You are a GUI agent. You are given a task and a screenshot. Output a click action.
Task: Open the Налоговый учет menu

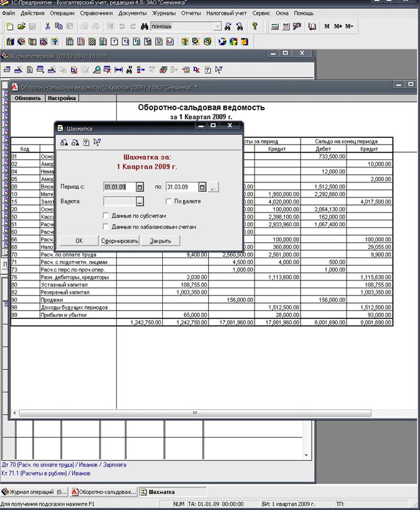click(226, 13)
